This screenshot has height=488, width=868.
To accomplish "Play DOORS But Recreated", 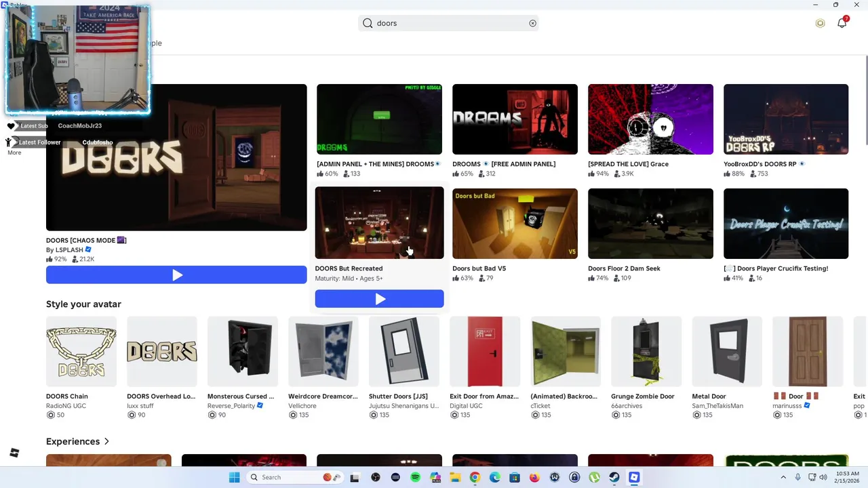I will coord(379,299).
